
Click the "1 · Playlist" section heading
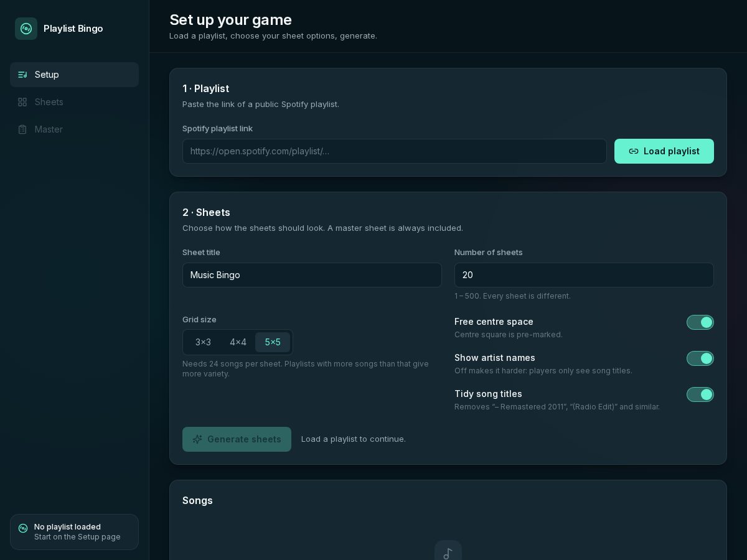tap(205, 89)
